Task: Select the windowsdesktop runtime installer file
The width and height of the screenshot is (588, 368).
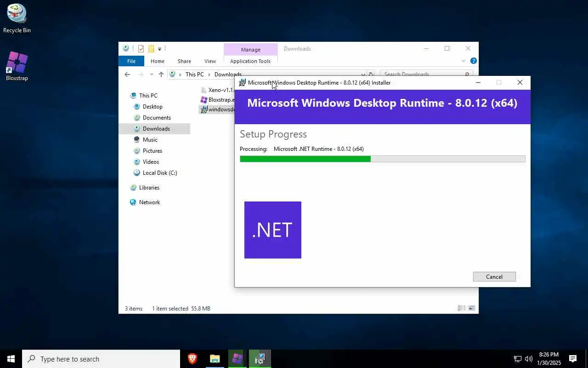Action: (x=218, y=109)
